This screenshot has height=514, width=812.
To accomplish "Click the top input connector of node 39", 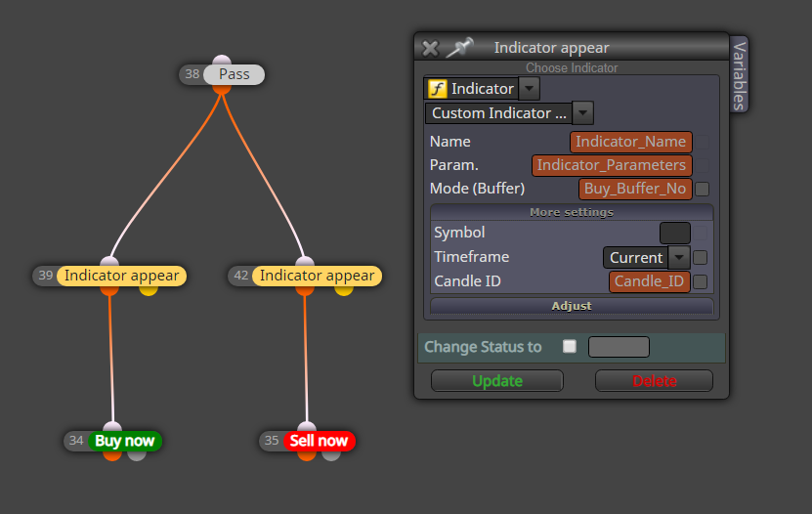I will (x=109, y=262).
